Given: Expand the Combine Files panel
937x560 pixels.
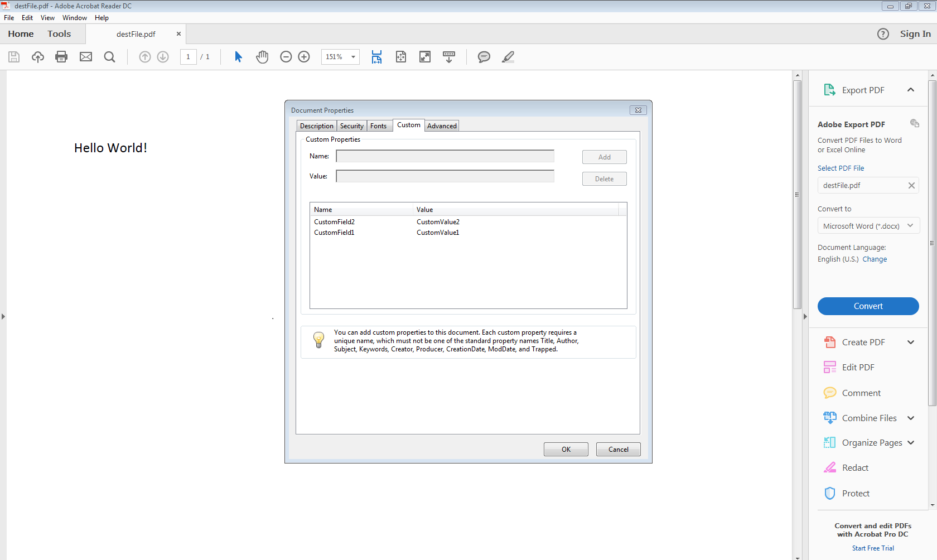Looking at the screenshot, I should [x=911, y=417].
